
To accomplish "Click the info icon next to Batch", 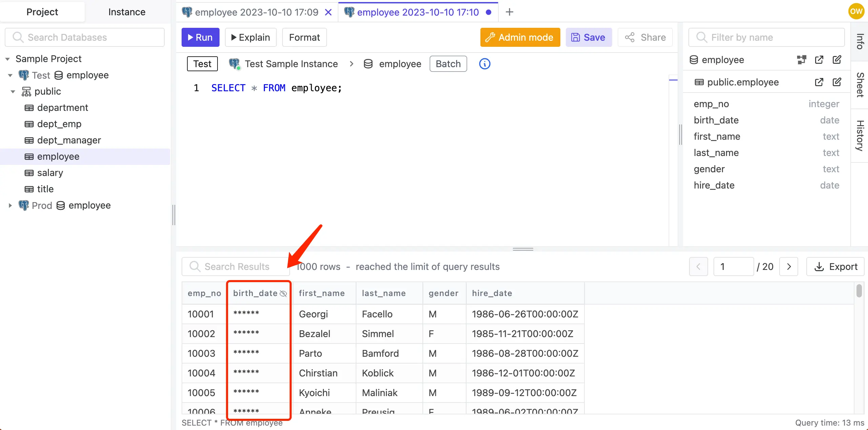I will coord(484,64).
